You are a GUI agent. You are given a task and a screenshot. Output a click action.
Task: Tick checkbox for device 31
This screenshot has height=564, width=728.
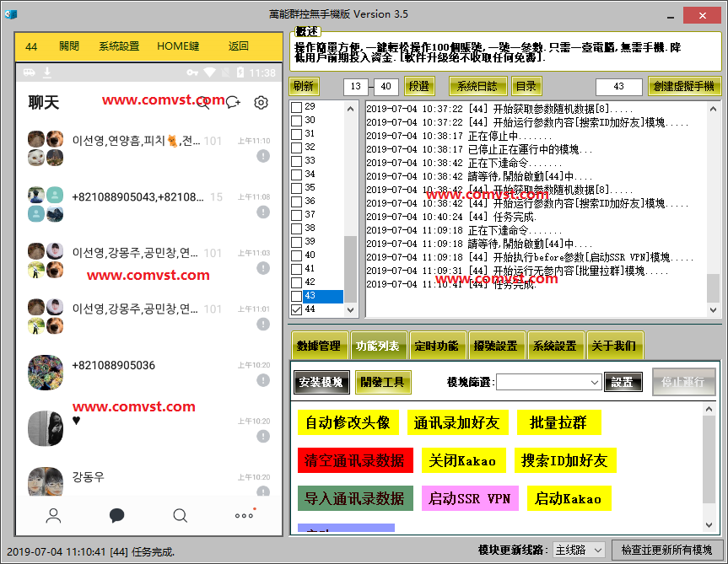pos(296,134)
